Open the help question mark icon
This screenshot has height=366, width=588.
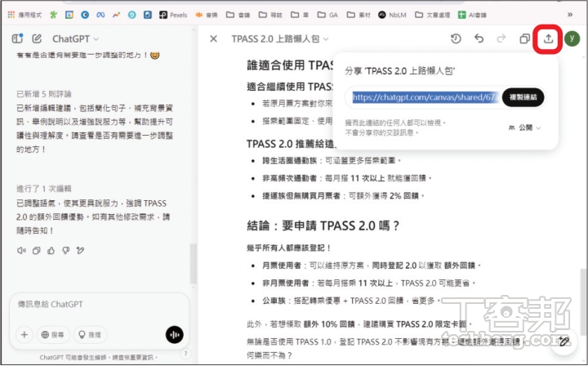coord(185,353)
